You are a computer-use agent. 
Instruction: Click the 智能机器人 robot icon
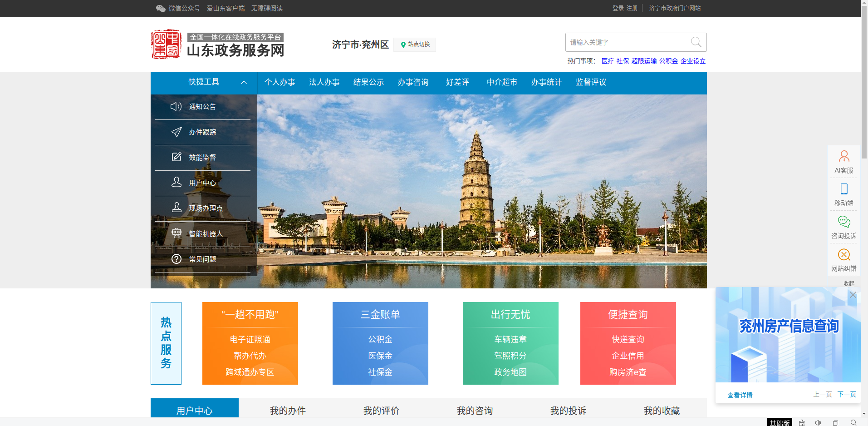[176, 233]
